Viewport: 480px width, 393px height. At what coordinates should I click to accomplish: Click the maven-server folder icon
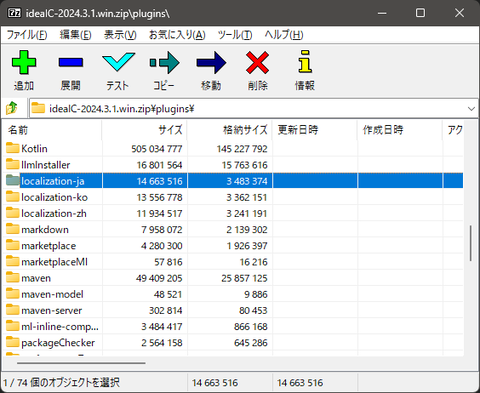[x=13, y=310]
